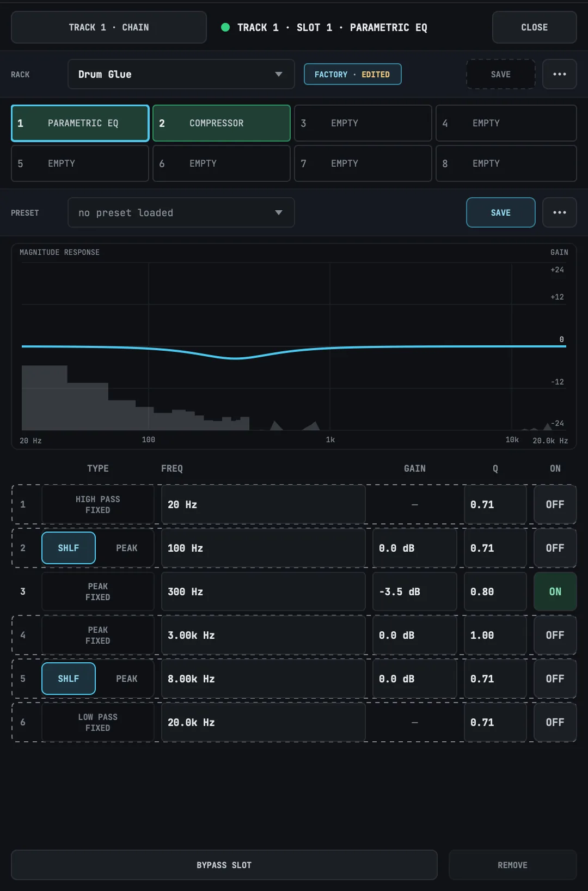Edit band 2 Q value 0.71
Viewport: 588px width, 891px height.
[495, 548]
